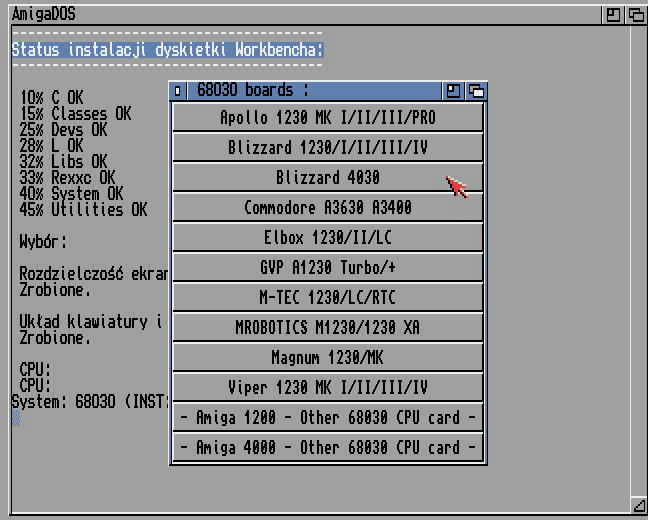Click the 'Układ klawiatury i' line

[91, 322]
